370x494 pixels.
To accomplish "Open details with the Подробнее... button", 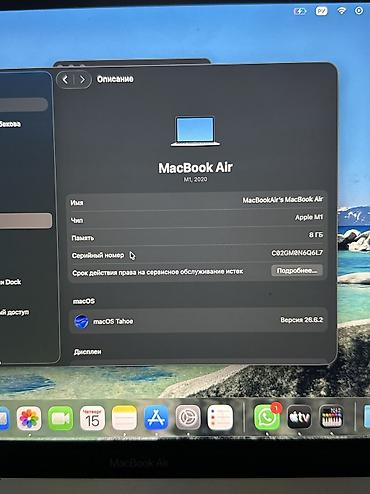I will (x=297, y=271).
